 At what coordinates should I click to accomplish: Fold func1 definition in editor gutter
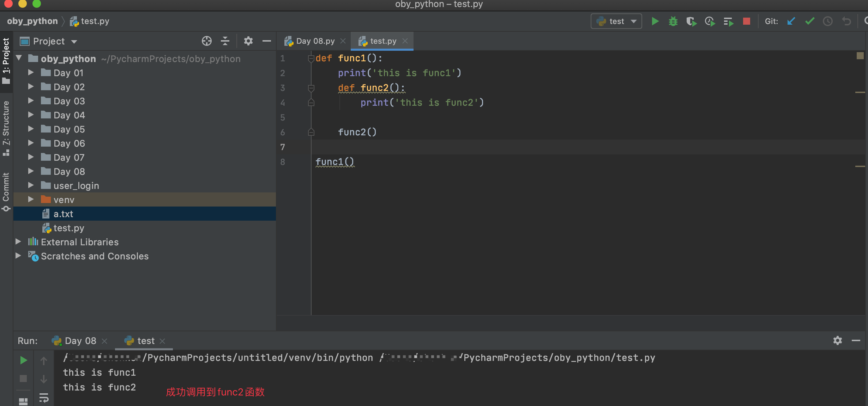pyautogui.click(x=311, y=59)
